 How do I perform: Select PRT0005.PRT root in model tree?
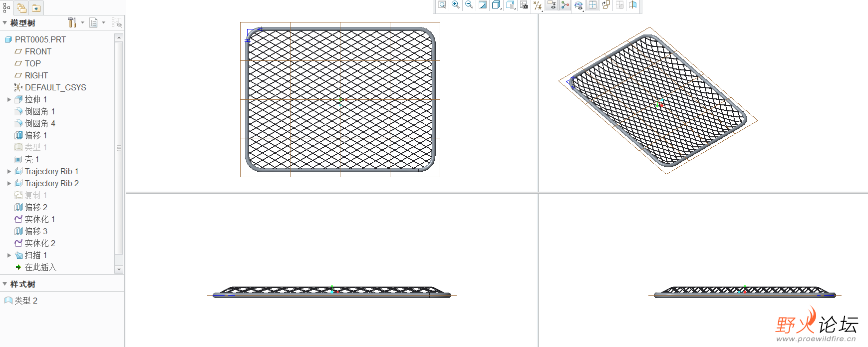(40, 39)
